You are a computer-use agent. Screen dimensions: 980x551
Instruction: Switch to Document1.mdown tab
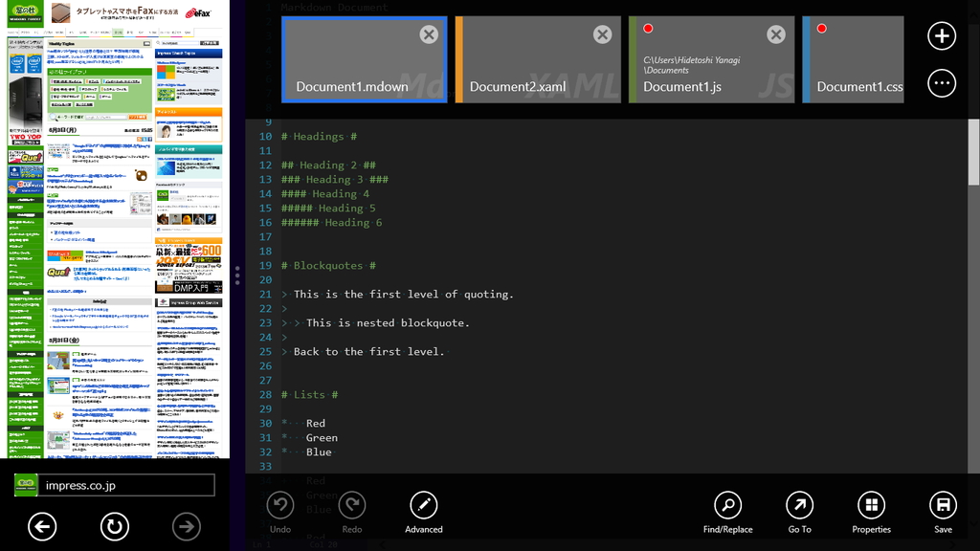tap(365, 59)
